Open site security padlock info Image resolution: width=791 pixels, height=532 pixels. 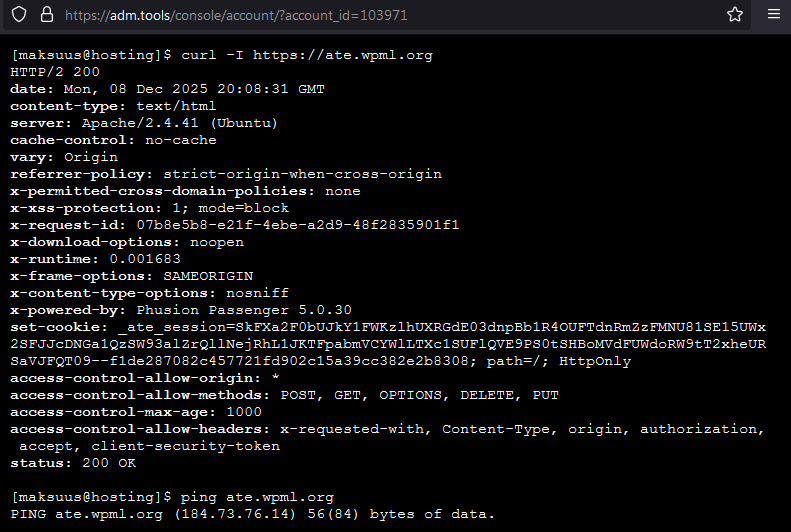tap(46, 15)
